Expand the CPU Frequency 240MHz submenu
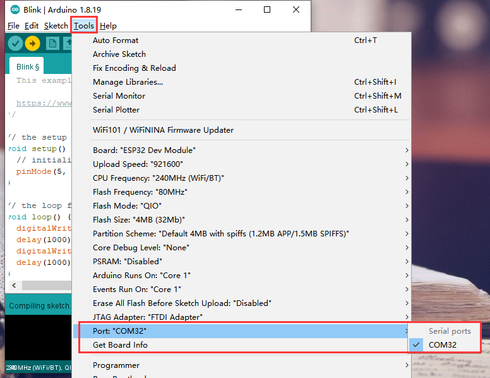The width and height of the screenshot is (490, 378). [241, 178]
